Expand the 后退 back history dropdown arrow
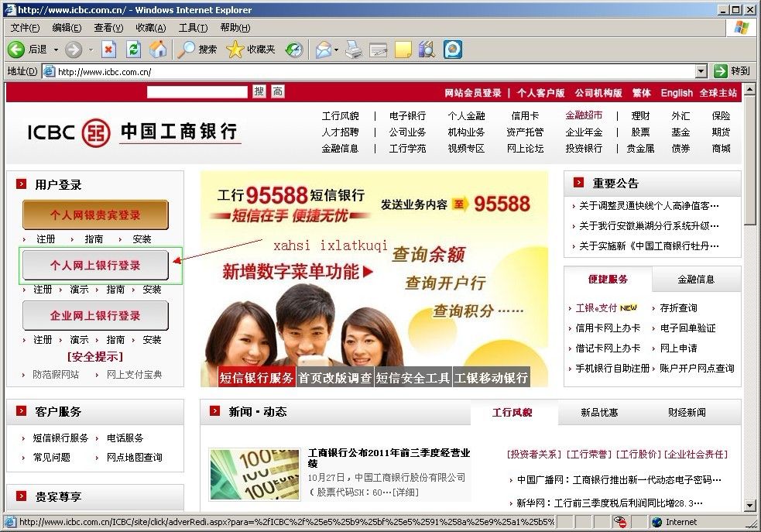Image resolution: width=761 pixels, height=532 pixels. click(x=55, y=50)
